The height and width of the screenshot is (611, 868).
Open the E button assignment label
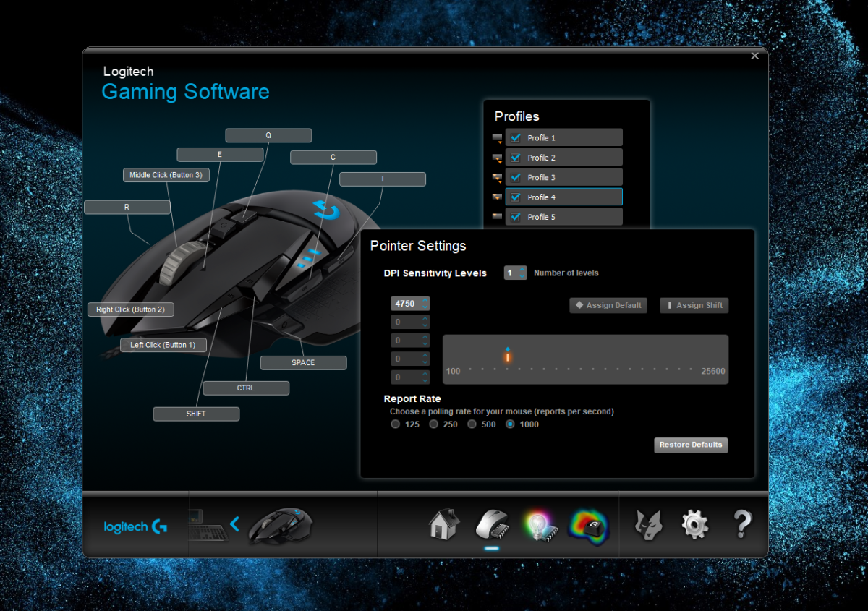coord(220,155)
